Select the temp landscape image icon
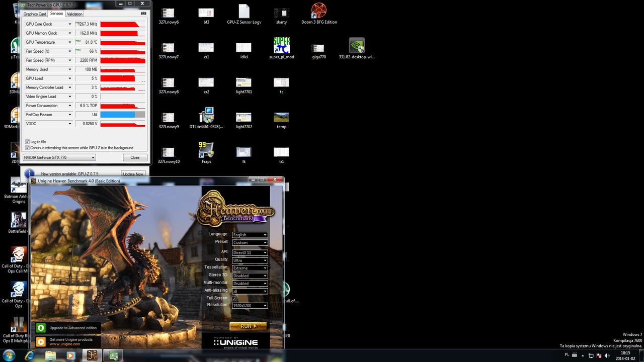Screen dimensions: 644x362 (281, 121)
